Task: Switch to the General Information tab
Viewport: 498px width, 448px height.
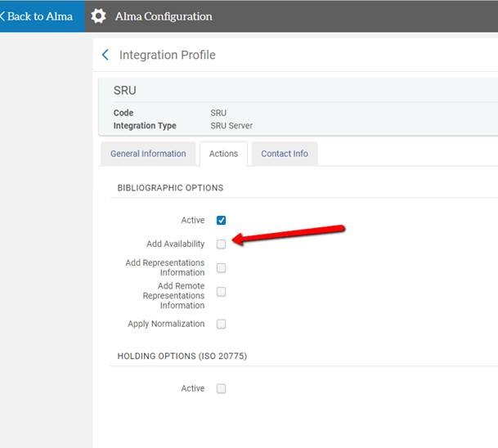Action: [x=148, y=154]
